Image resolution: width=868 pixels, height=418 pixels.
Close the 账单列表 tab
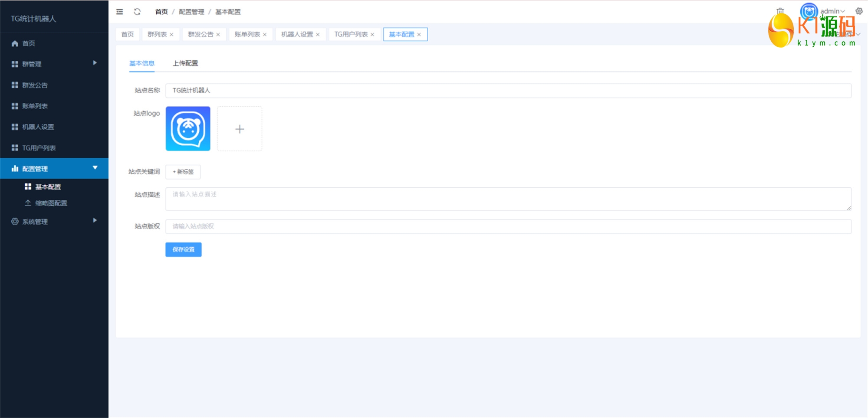click(x=265, y=35)
